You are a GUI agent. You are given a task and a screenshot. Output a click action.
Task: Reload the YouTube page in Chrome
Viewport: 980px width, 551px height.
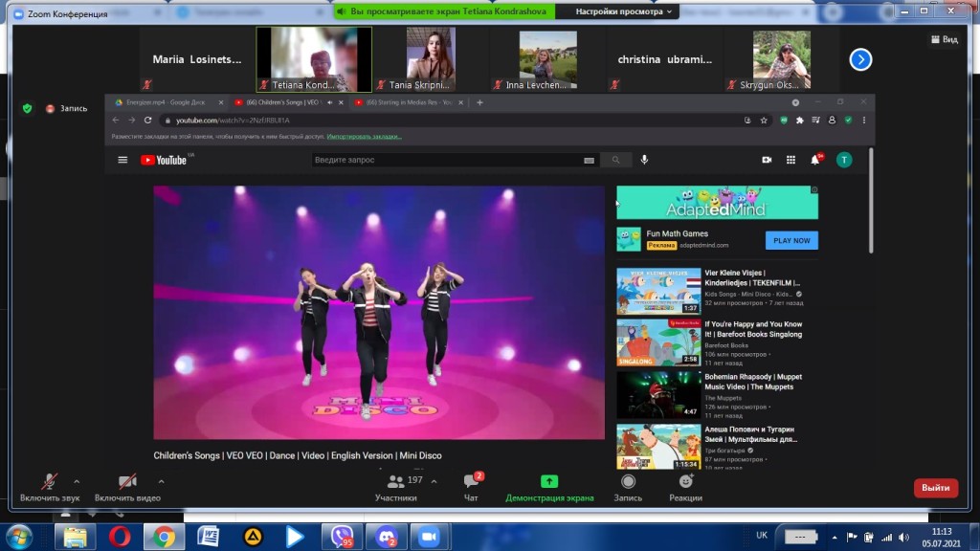(x=148, y=120)
